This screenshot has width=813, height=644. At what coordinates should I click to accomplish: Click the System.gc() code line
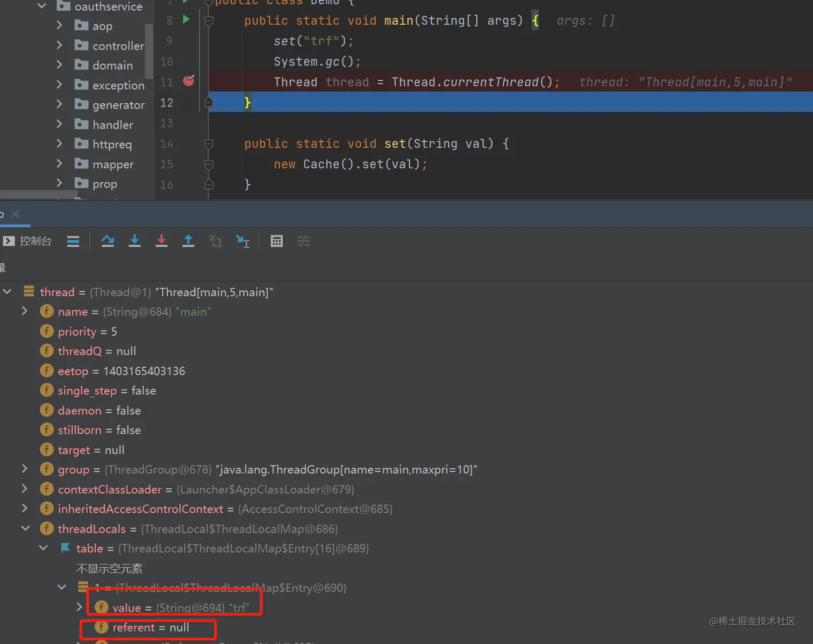click(317, 61)
